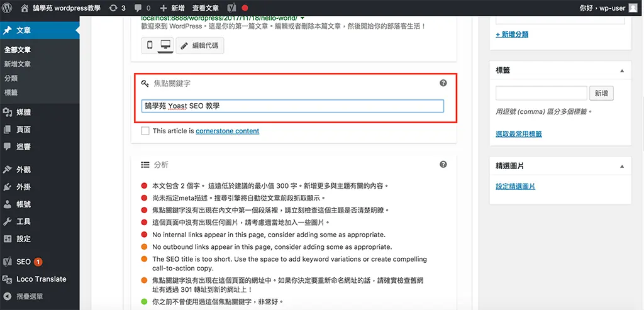The height and width of the screenshot is (310, 644).
Task: Click the + 新增分類 link
Action: (x=512, y=35)
